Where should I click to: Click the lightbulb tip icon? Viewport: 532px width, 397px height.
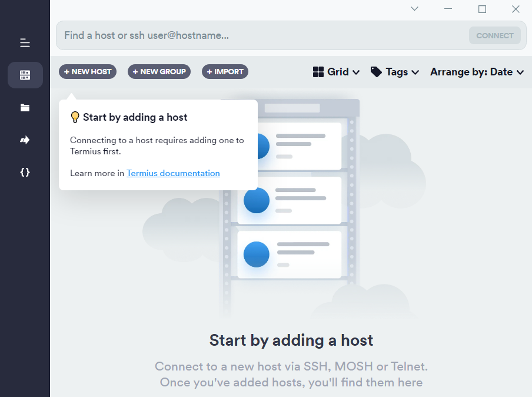[x=75, y=117]
